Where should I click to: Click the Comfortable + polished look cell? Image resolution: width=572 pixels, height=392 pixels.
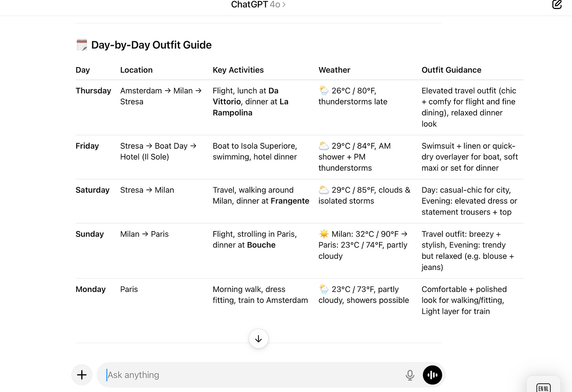(464, 300)
